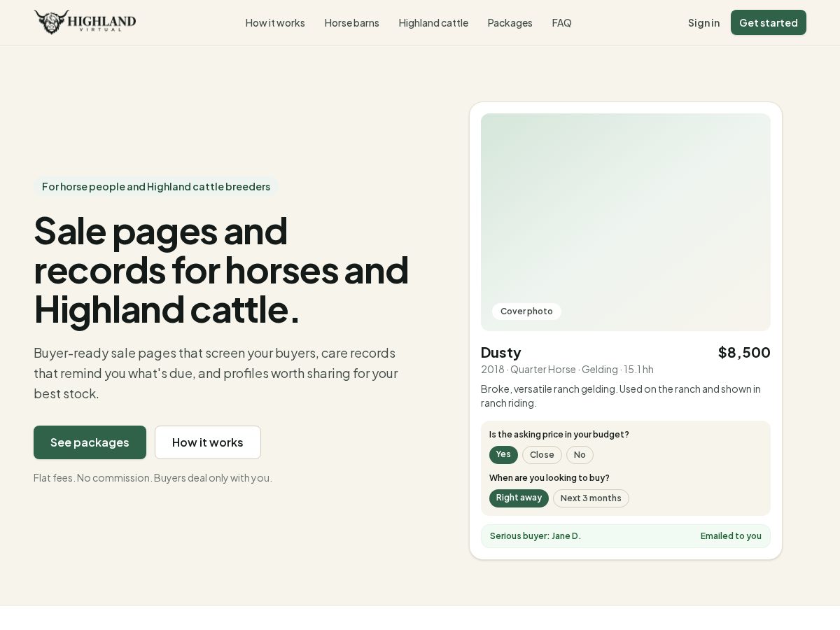Click the 2018 Quarter Horse Gelding details line
The width and height of the screenshot is (840, 630).
(567, 369)
